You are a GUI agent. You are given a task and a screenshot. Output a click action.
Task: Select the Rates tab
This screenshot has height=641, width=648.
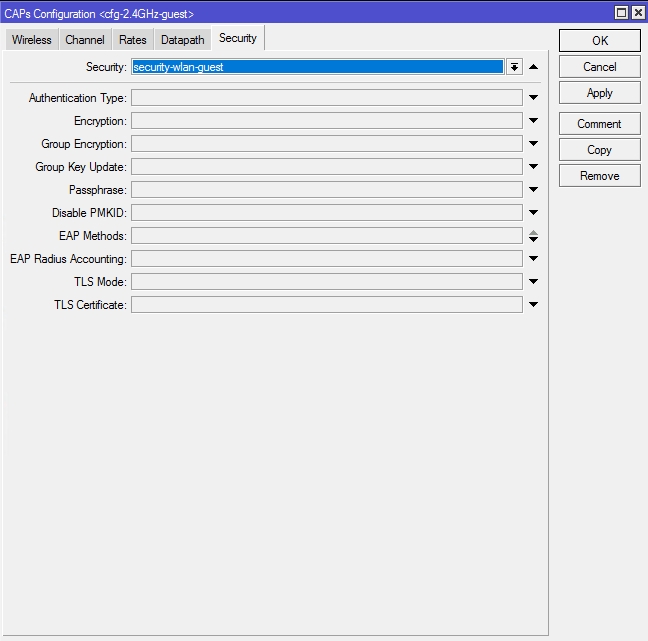(133, 40)
